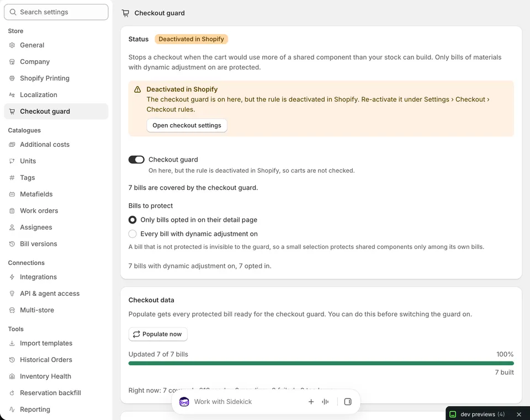The image size is (530, 420).
Task: Click the Catalogues section heading
Action: [24, 130]
